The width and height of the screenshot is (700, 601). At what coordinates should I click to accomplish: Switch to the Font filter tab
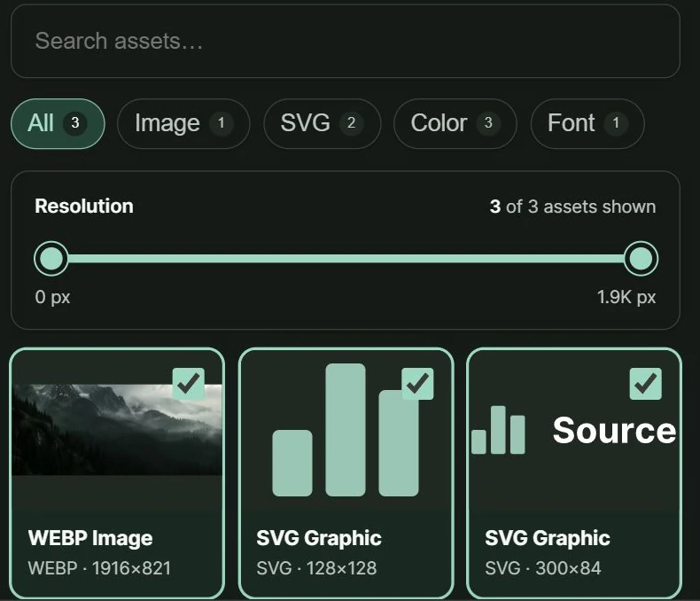[587, 123]
